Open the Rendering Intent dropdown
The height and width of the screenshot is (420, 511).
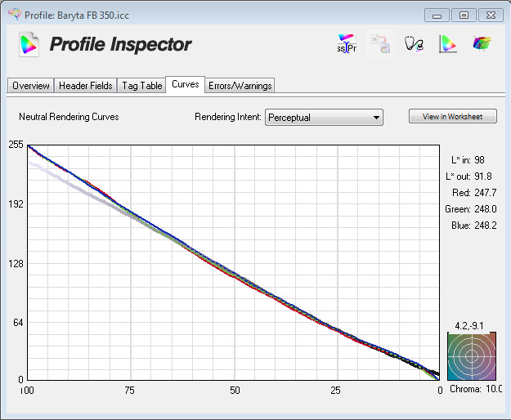tap(324, 117)
